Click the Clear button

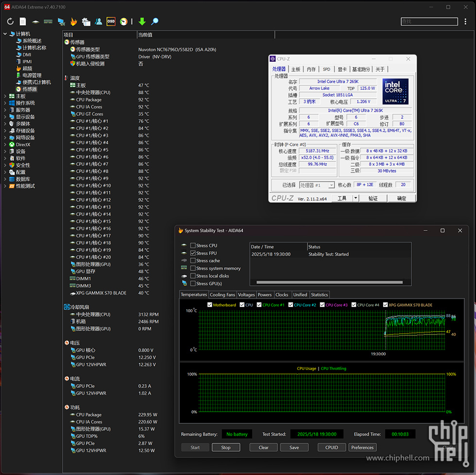coord(263,447)
